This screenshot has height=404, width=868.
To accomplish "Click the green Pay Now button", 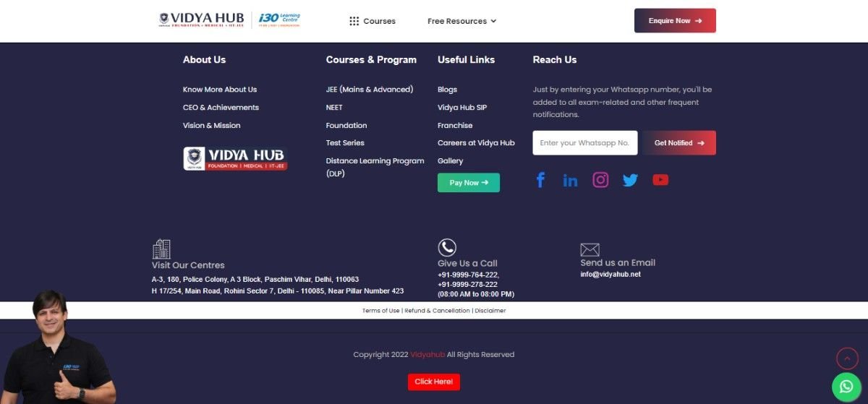I will click(468, 183).
